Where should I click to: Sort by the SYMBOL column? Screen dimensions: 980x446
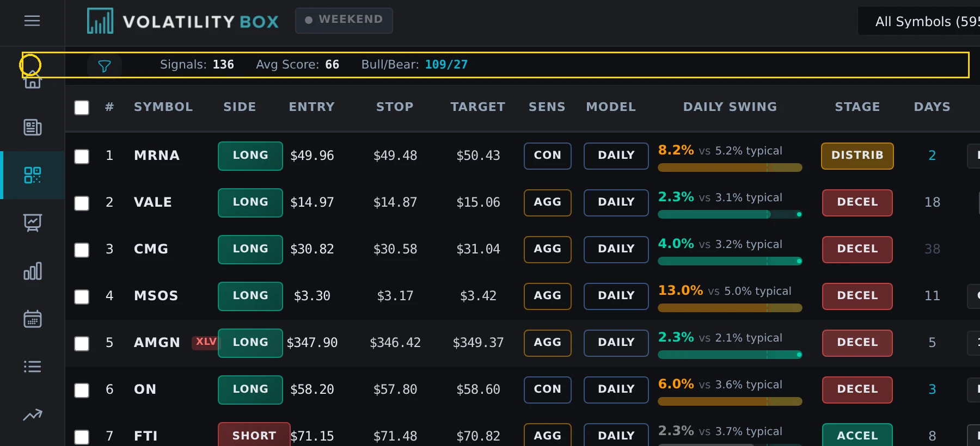point(163,107)
